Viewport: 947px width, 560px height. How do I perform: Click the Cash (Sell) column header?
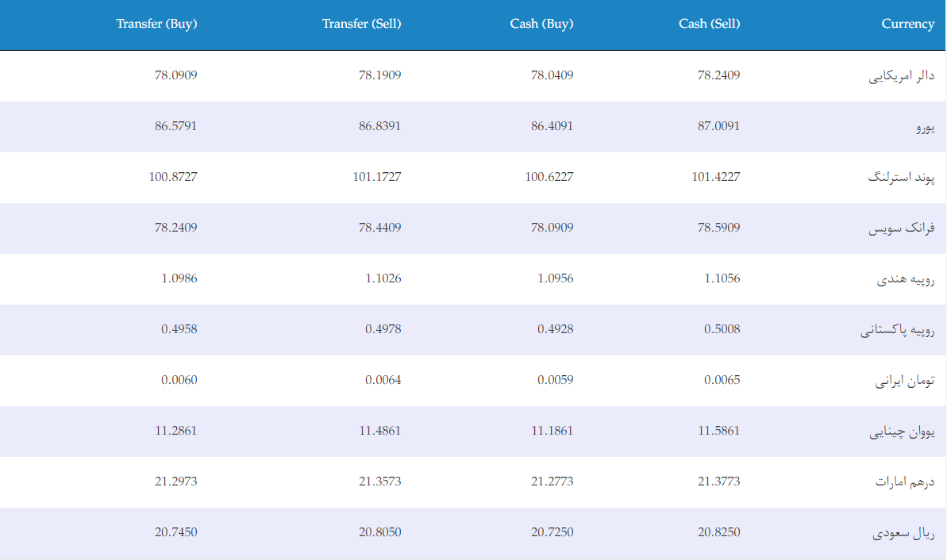709,24
